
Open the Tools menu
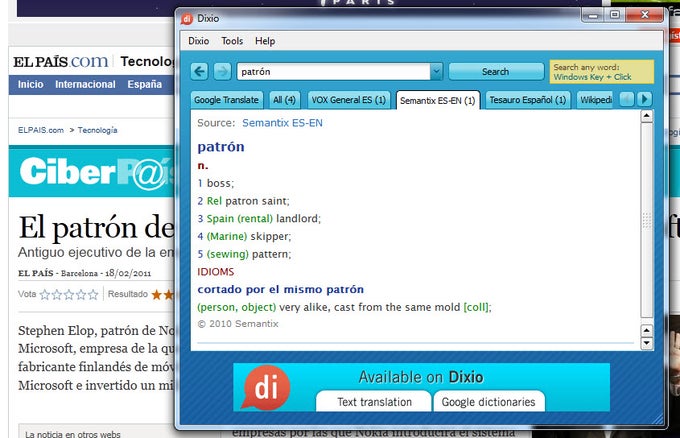(x=232, y=41)
